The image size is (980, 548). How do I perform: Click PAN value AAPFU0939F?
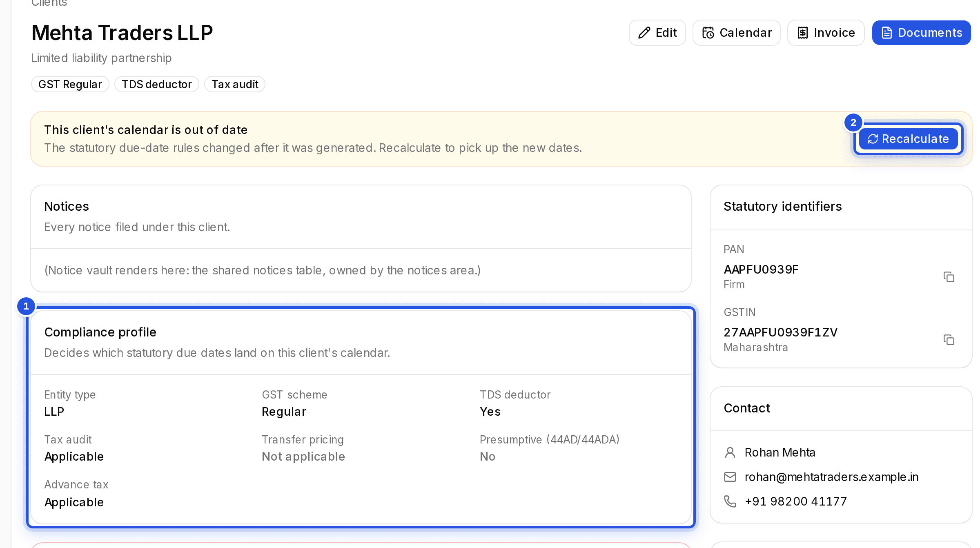761,270
